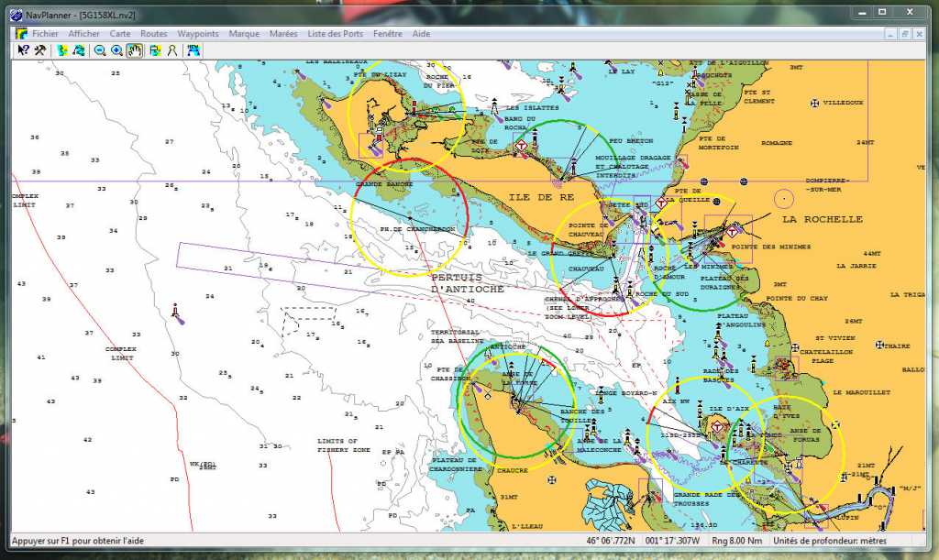Click the Fenêtre menu
This screenshot has width=939, height=560.
pos(388,34)
